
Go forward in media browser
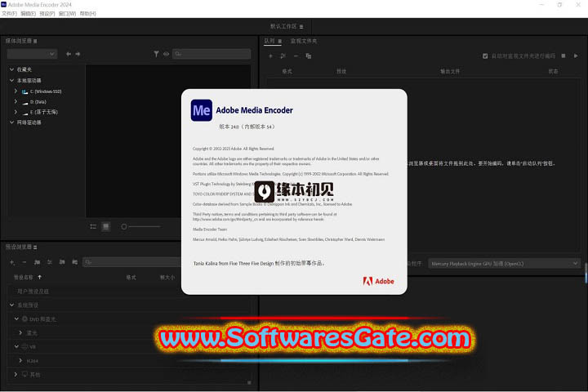[x=78, y=54]
